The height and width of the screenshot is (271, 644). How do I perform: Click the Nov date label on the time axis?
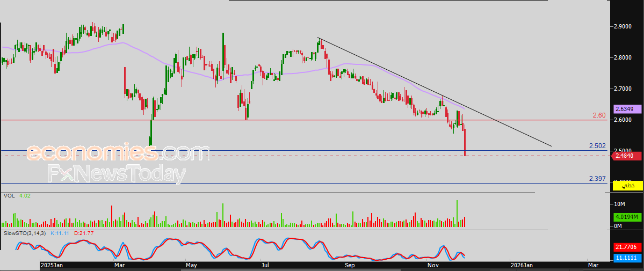[x=433, y=266]
